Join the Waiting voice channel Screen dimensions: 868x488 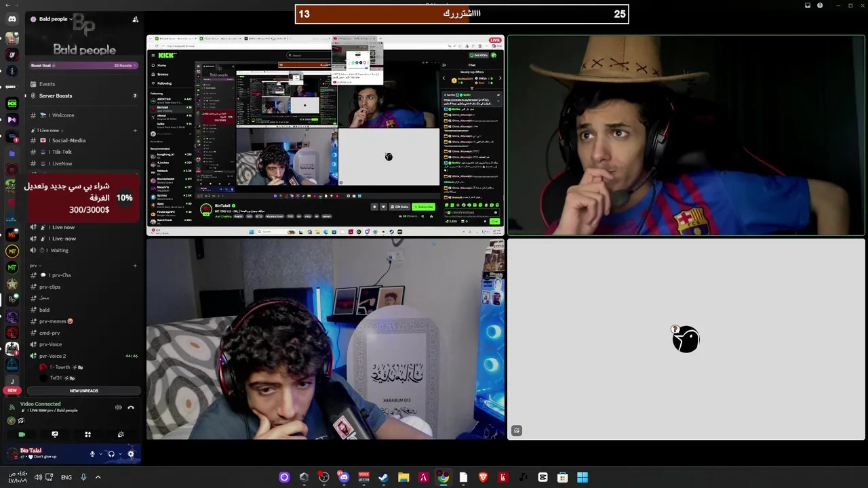pos(84,250)
